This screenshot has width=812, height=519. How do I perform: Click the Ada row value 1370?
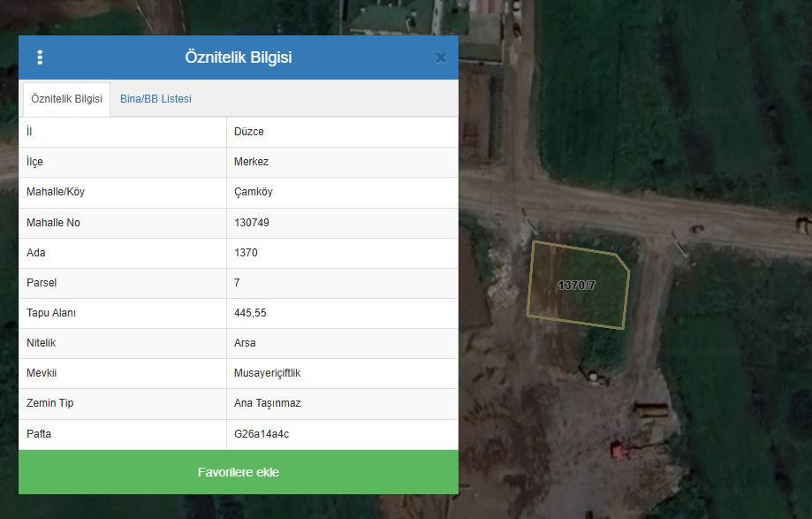tap(246, 253)
